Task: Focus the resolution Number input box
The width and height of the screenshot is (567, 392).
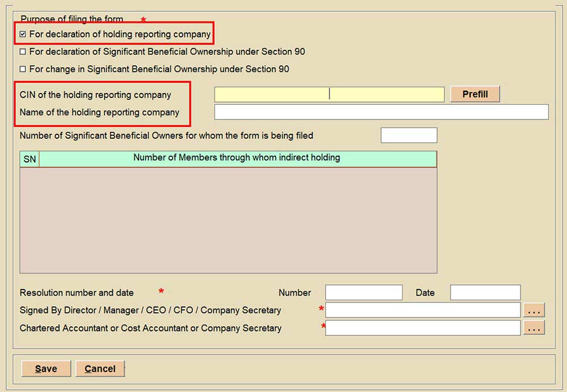Action: tap(363, 293)
